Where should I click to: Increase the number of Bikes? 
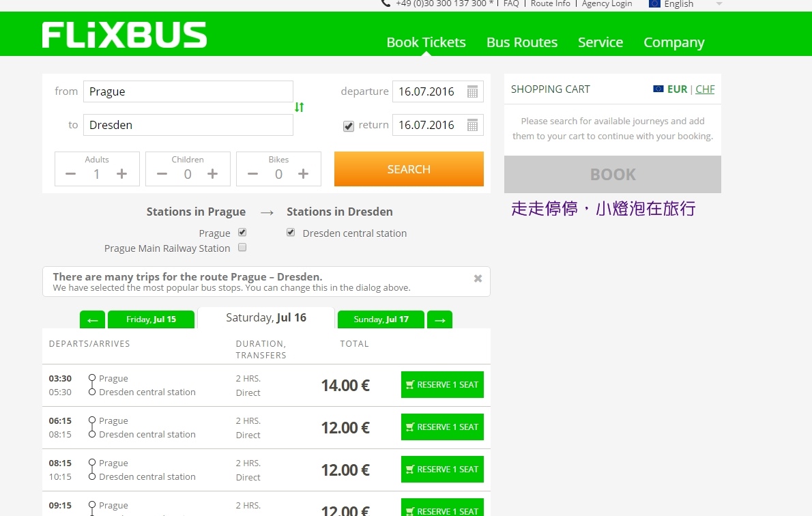304,174
